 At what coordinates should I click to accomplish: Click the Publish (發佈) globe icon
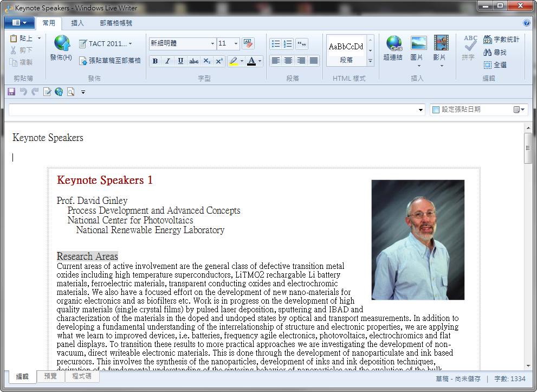coord(61,44)
